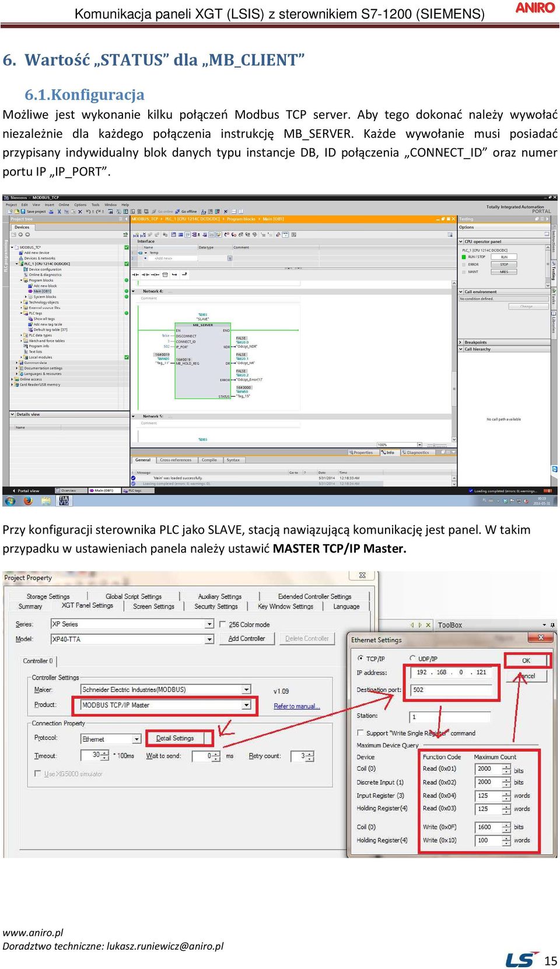Open the Diagnostics tab in inspector
This screenshot has width=560, height=969.
417,452
